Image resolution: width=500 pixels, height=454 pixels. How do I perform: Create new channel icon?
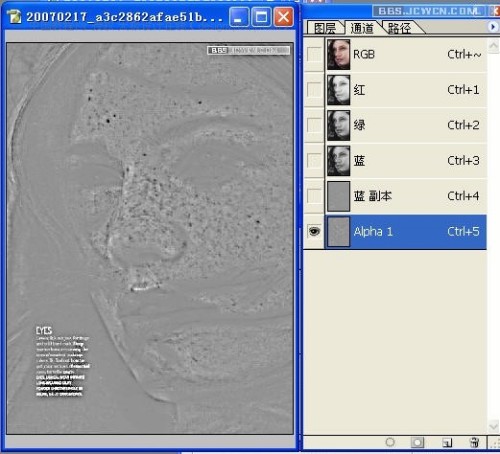447,442
